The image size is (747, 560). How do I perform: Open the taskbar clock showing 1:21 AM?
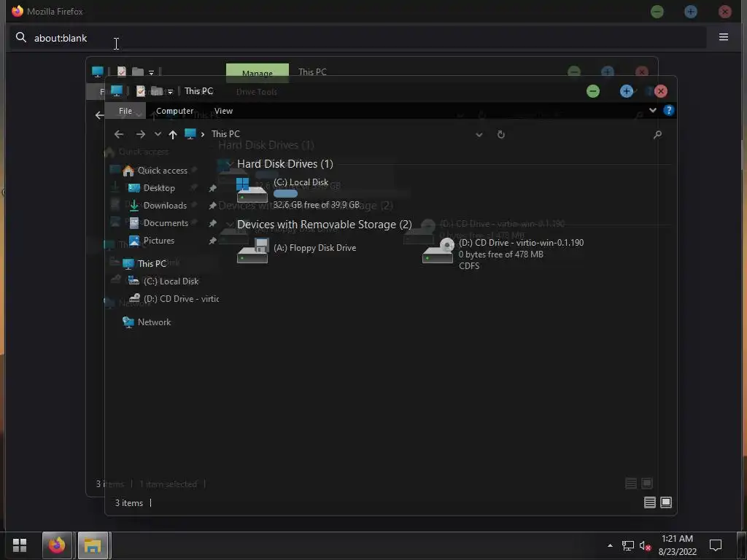tap(678, 545)
